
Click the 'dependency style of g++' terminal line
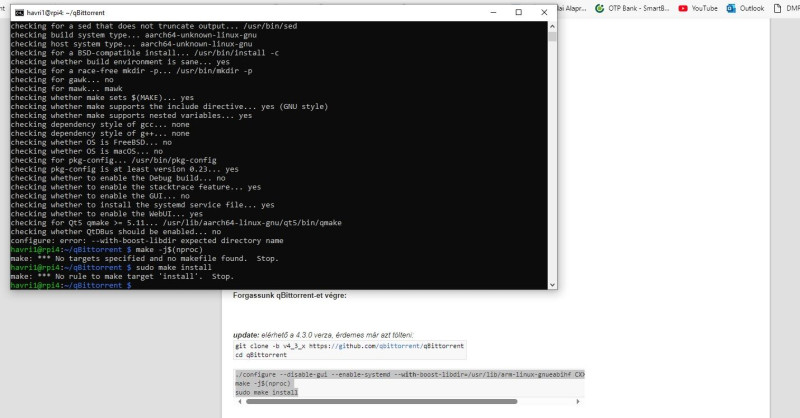point(100,133)
